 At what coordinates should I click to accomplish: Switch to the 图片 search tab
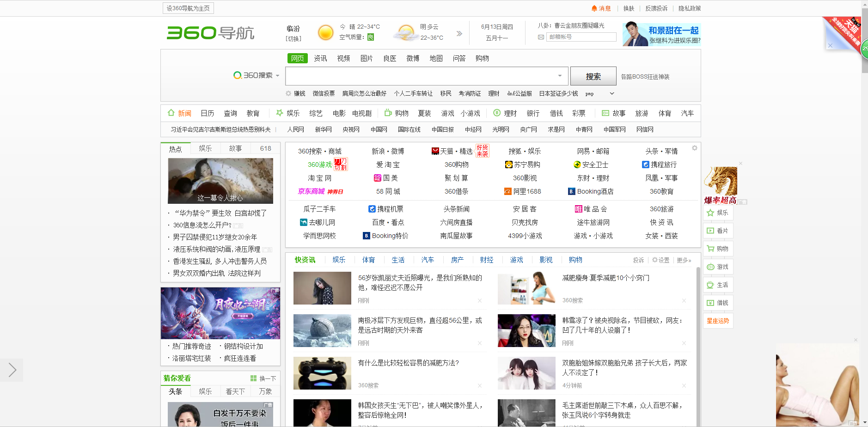(367, 58)
